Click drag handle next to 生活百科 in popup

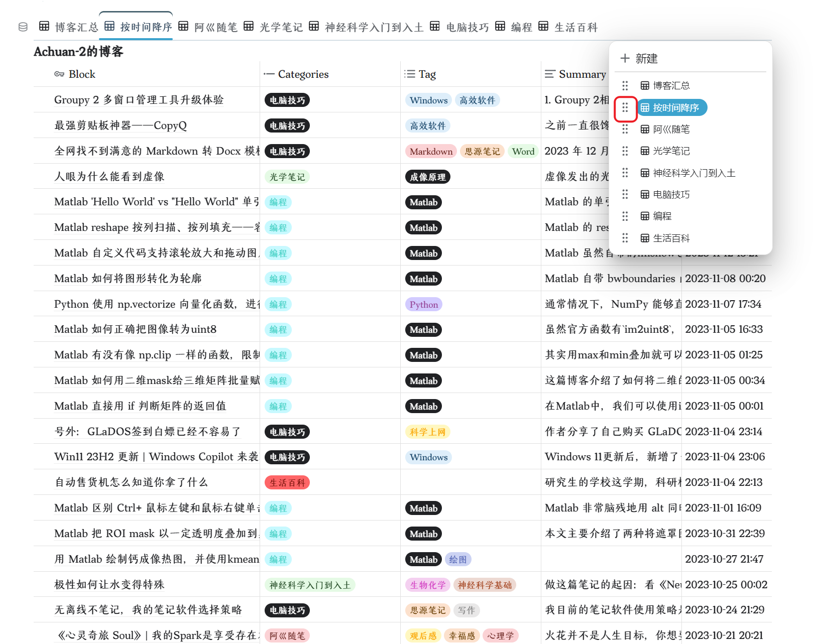[625, 238]
